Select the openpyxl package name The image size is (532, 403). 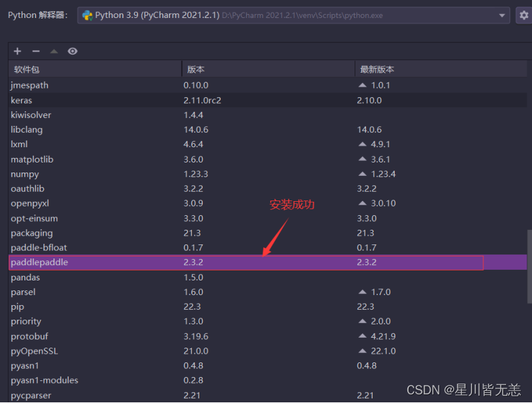click(x=30, y=203)
